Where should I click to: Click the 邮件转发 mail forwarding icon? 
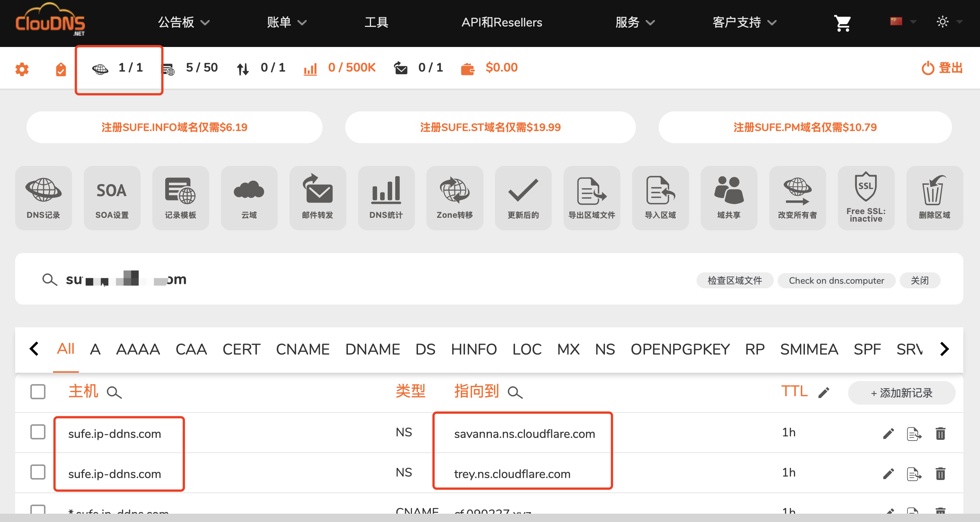(x=317, y=197)
